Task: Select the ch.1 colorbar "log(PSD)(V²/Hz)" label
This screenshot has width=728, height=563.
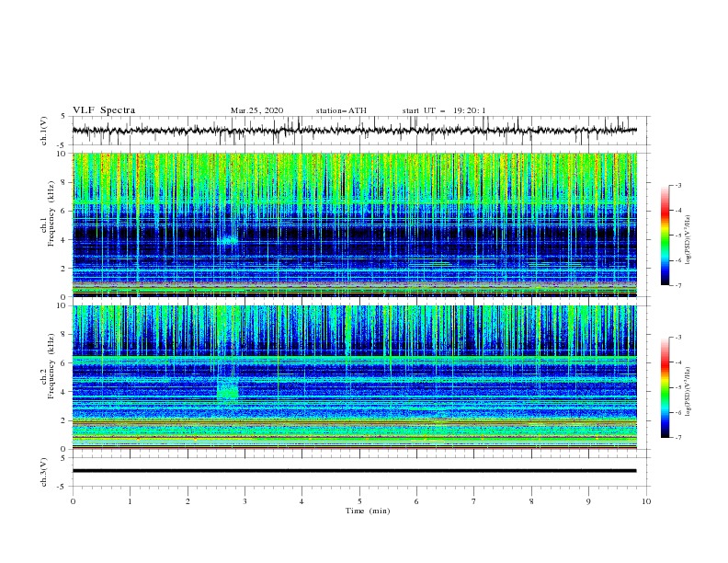Action: (x=688, y=240)
